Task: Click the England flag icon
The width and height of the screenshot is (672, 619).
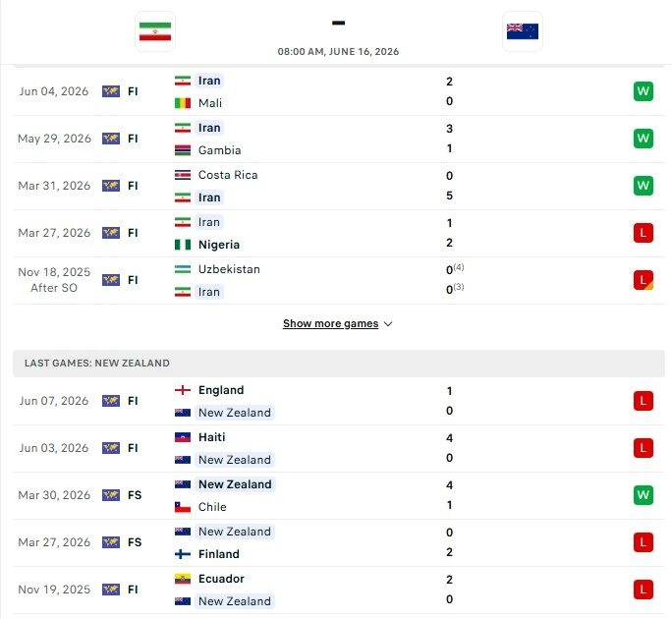Action: point(183,390)
